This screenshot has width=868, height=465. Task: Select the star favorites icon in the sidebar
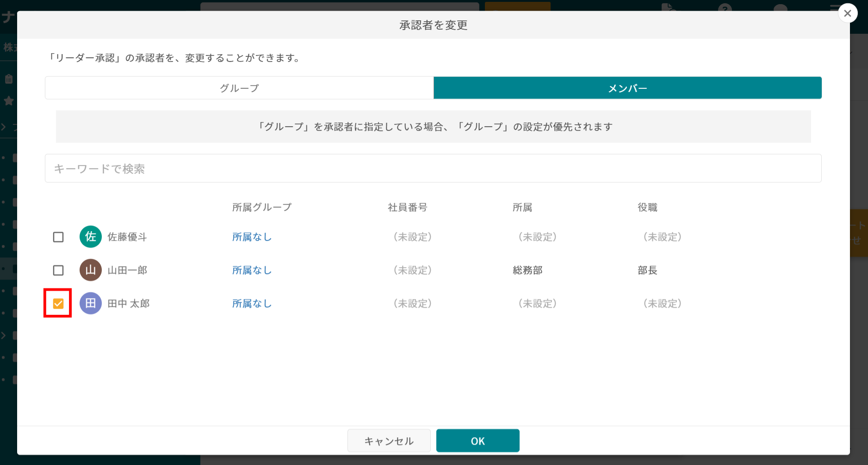coord(8,101)
